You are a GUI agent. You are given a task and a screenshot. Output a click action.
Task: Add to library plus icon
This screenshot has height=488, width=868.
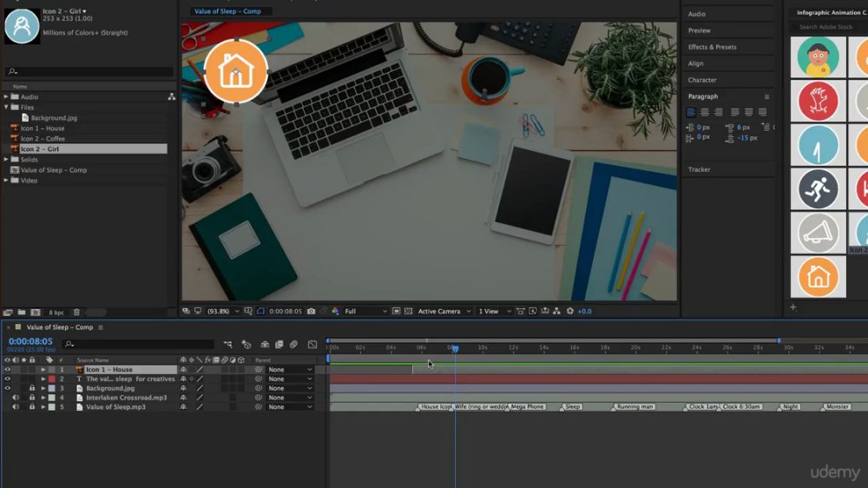pos(793,307)
